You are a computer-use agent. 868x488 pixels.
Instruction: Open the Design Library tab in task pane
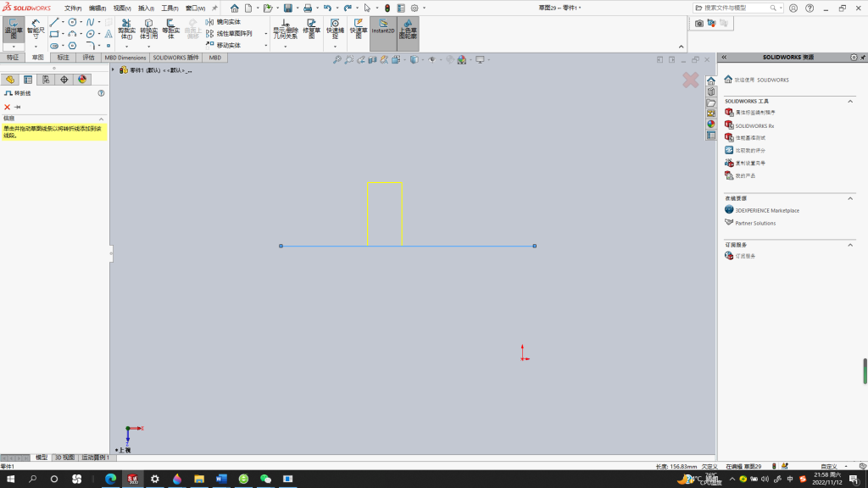point(711,91)
